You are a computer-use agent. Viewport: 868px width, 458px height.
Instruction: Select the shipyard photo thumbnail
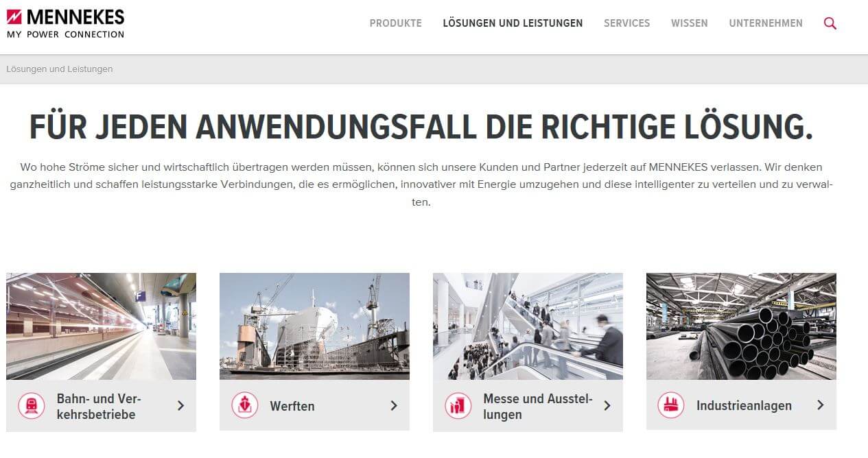tap(314, 326)
